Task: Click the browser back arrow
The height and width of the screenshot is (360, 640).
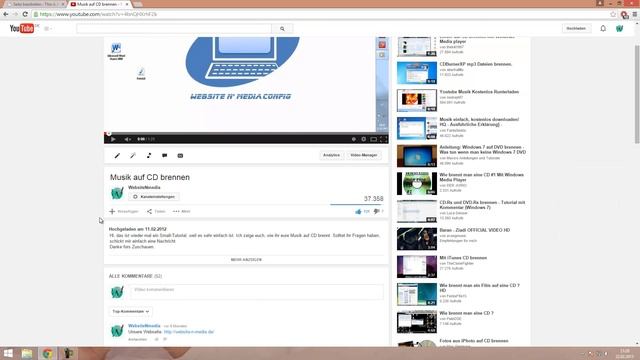Action: point(6,14)
